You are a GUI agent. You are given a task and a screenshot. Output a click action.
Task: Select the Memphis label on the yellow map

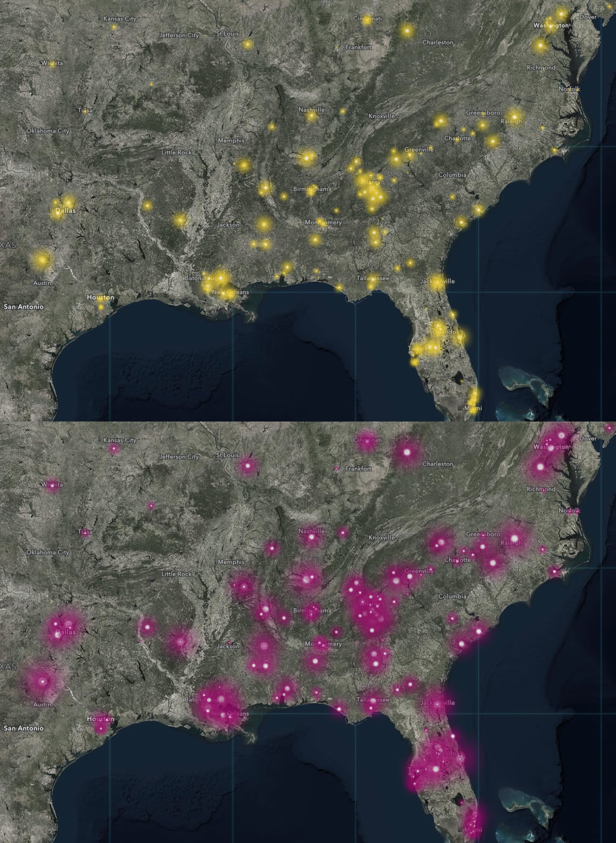(231, 140)
